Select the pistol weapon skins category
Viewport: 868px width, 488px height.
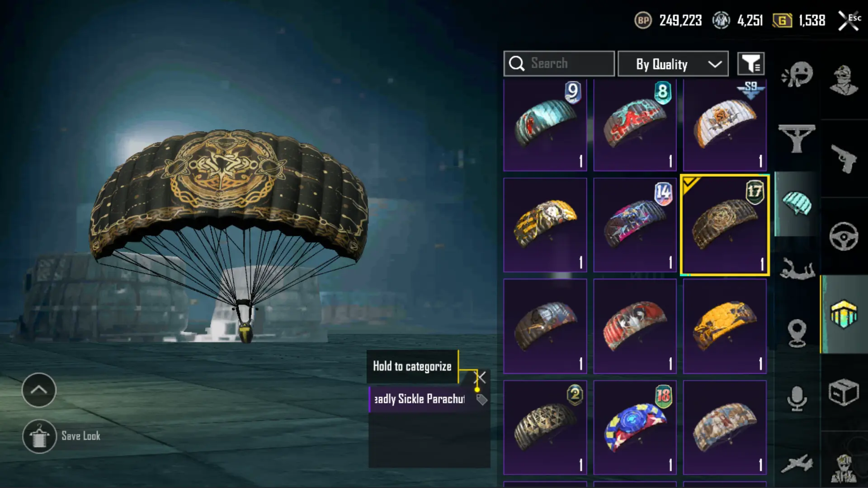[844, 159]
